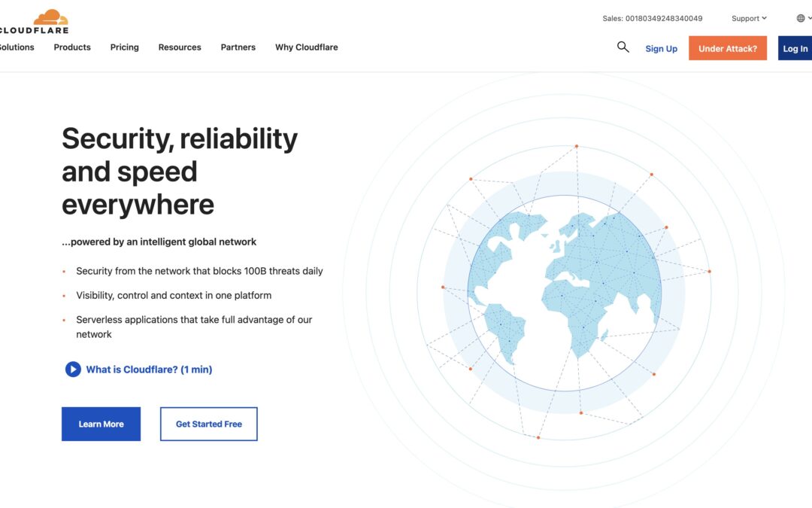Go to the Pricing page
Viewport: 812px width, 508px height.
pyautogui.click(x=124, y=47)
